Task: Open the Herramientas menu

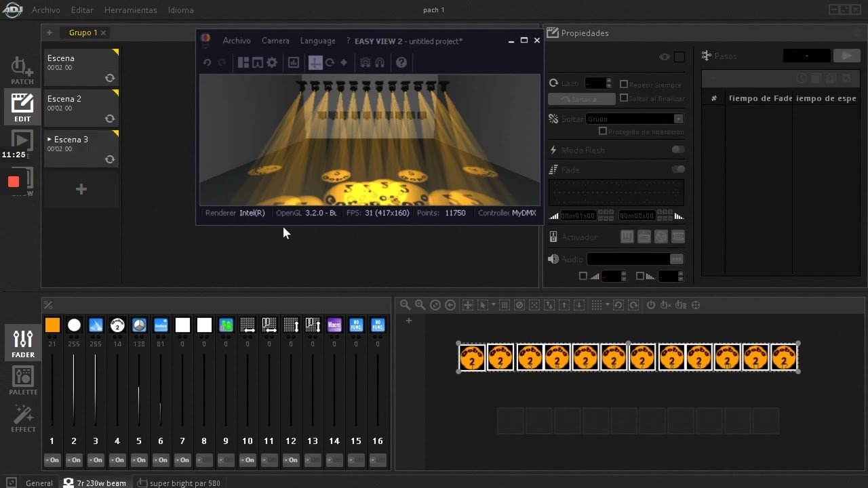Action: click(x=130, y=10)
